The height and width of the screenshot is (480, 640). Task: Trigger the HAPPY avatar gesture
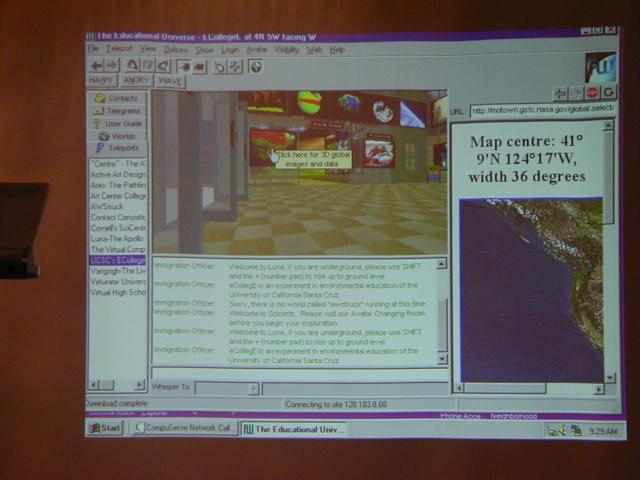point(102,81)
